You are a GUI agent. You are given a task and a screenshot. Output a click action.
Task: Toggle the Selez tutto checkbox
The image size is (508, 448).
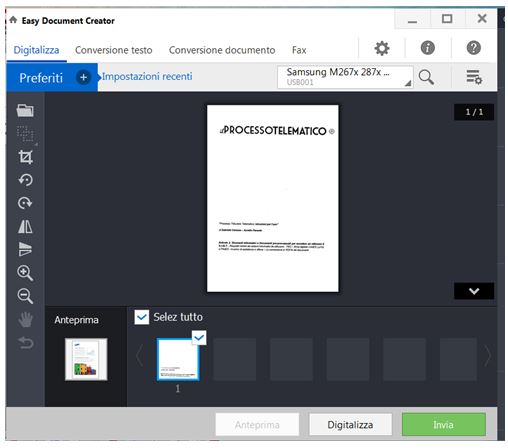(142, 317)
